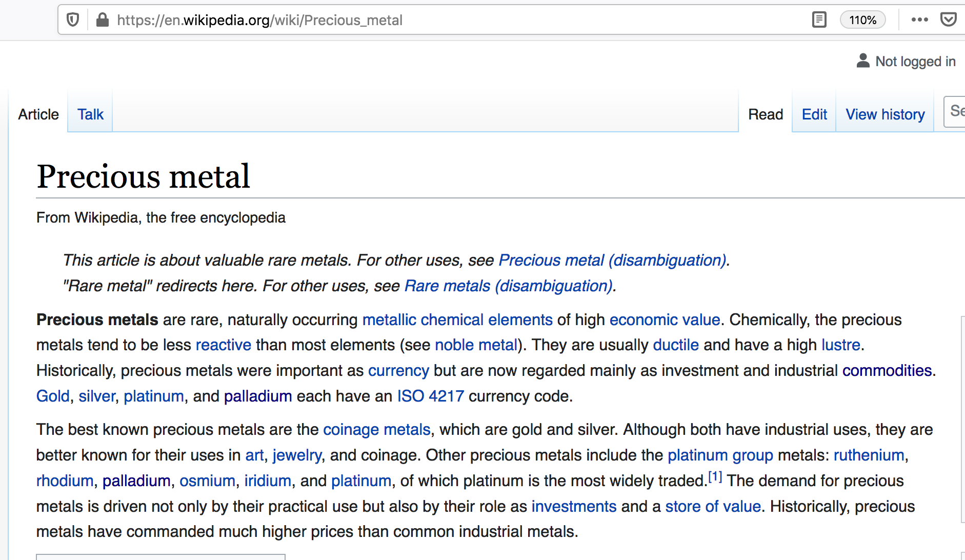Open the View history tab

tap(885, 114)
